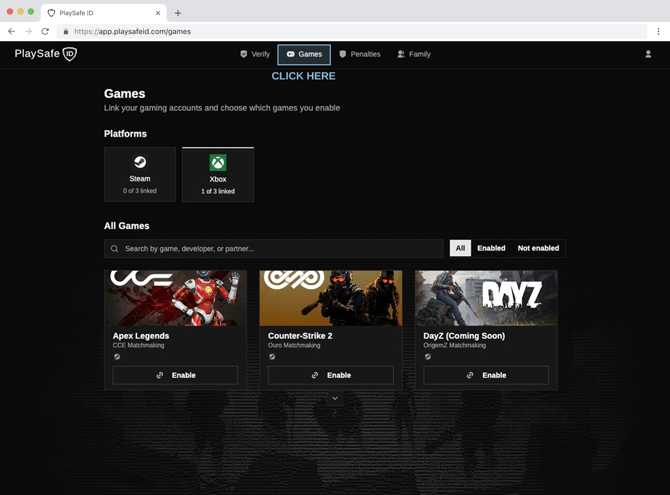
Task: Filter games by Enabled
Action: [x=491, y=248]
